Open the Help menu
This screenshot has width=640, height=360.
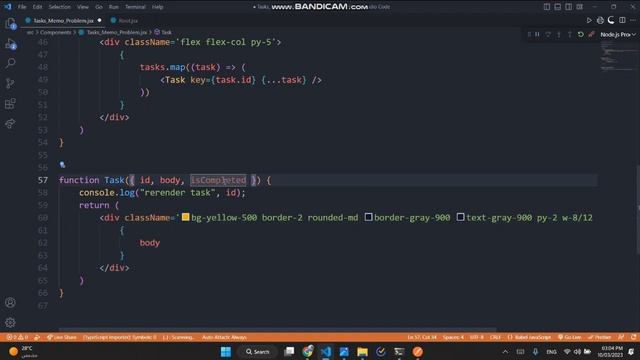point(158,7)
